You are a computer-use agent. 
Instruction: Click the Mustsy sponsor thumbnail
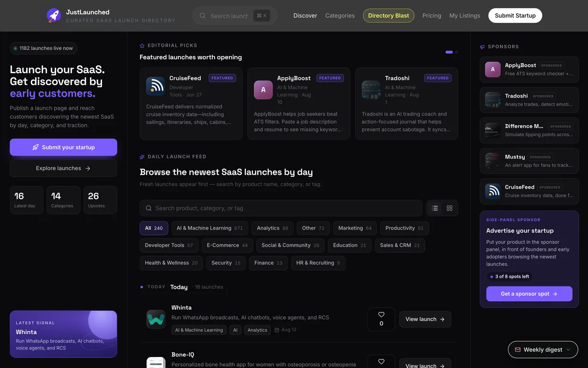(x=493, y=161)
